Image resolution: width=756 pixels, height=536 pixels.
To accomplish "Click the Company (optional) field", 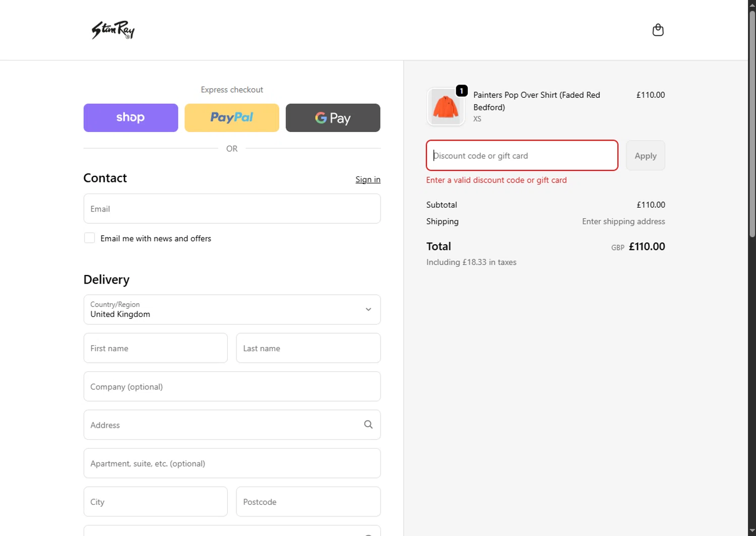I will (232, 386).
